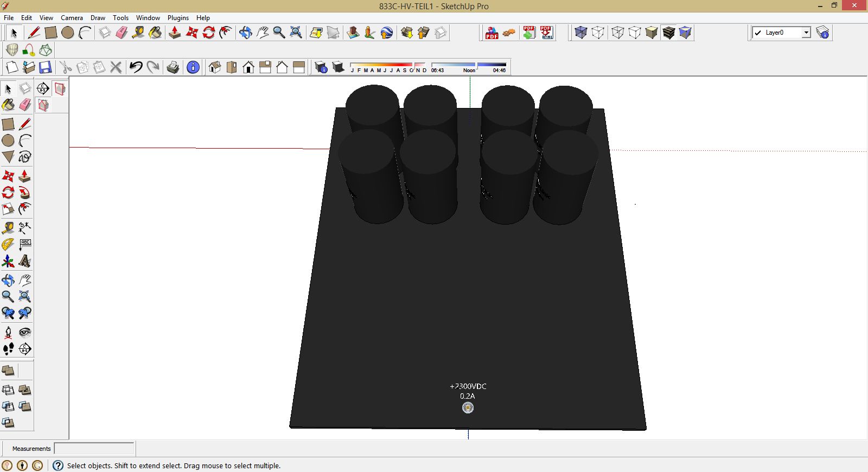Image resolution: width=868 pixels, height=472 pixels.
Task: Toggle X-ray face style
Action: 581,33
